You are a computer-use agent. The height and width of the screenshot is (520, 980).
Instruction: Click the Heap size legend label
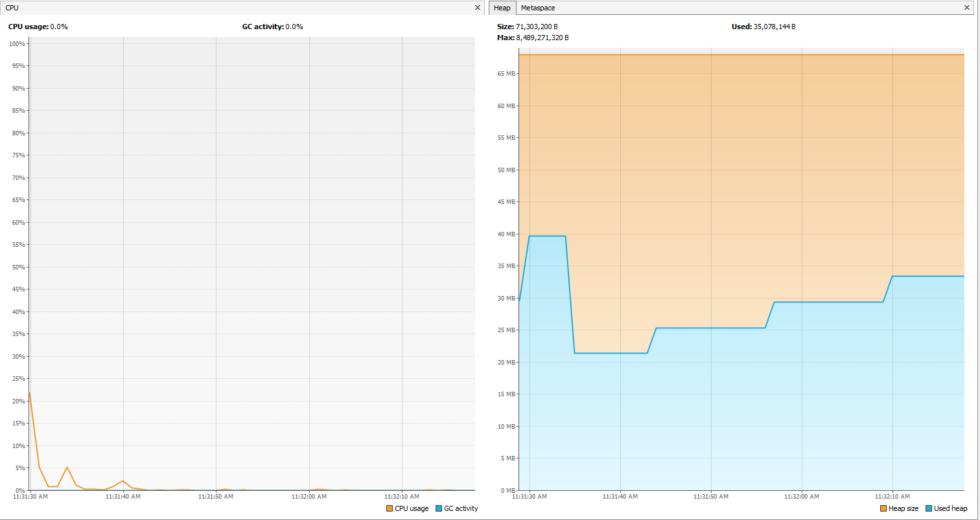904,508
